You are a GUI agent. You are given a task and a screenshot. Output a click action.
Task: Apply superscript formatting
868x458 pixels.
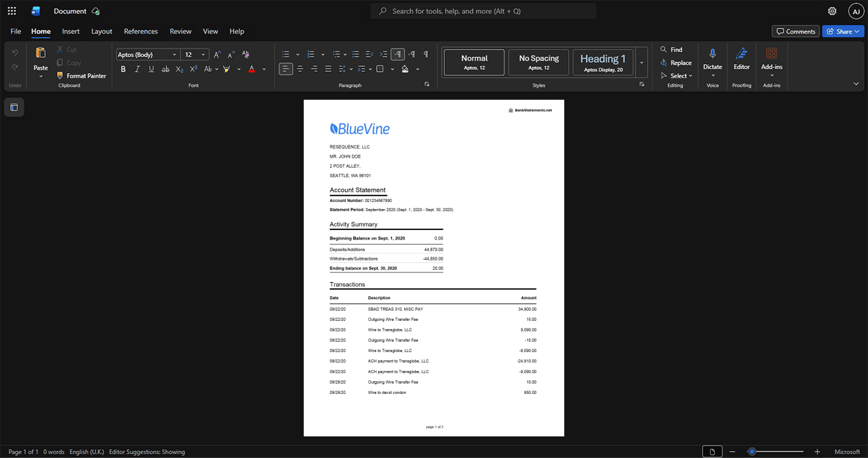(194, 69)
